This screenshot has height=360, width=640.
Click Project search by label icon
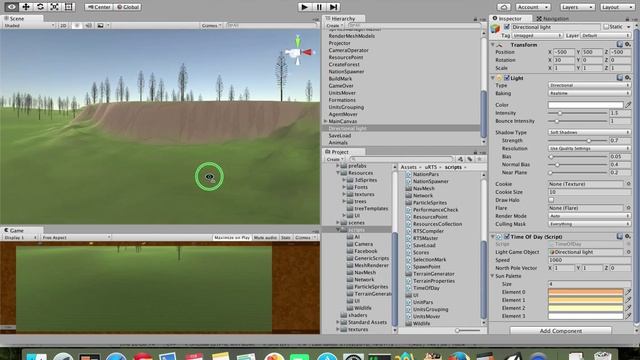coord(470,159)
